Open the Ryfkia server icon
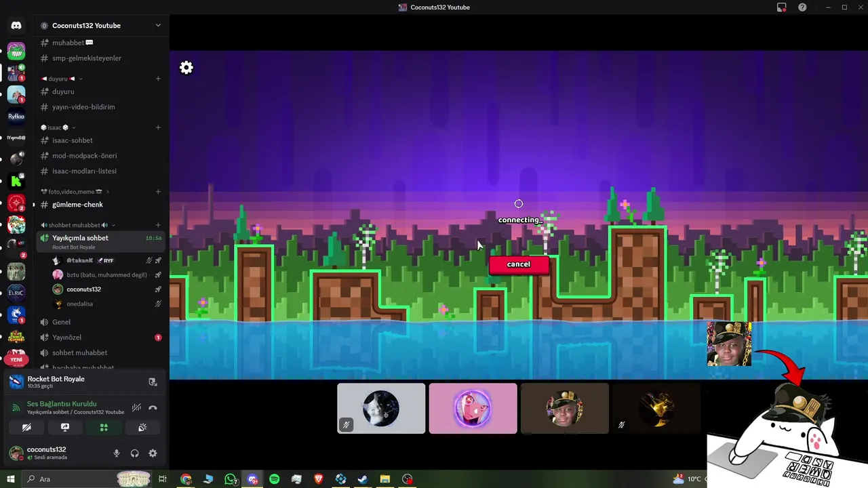This screenshot has height=488, width=868. coord(16,116)
